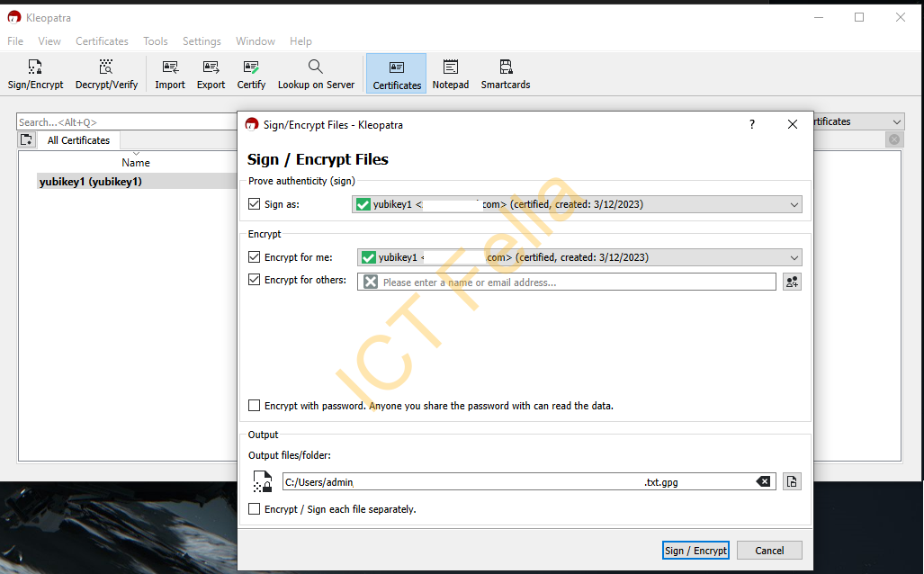The image size is (924, 574).
Task: Open Lookup on Server
Action: pos(316,73)
